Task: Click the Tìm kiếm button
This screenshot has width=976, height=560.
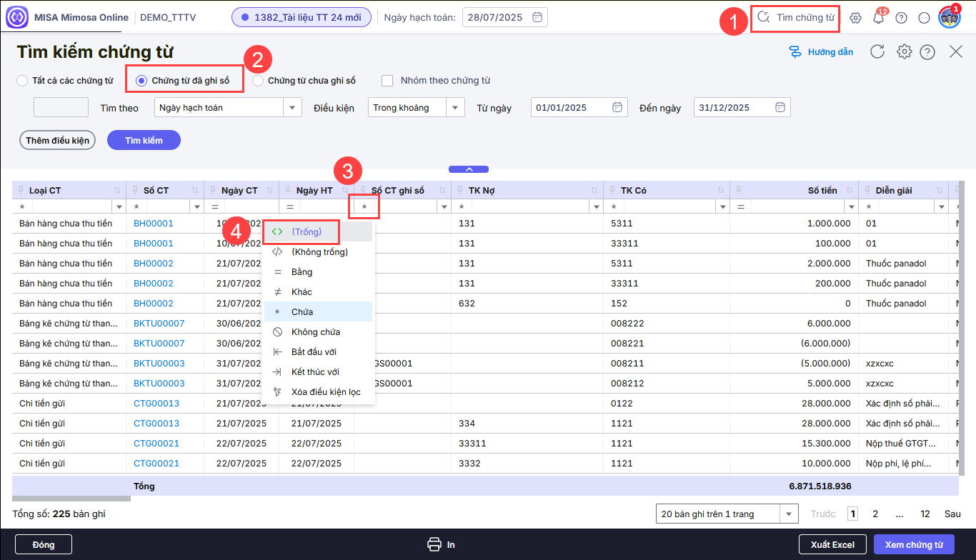Action: pyautogui.click(x=144, y=140)
